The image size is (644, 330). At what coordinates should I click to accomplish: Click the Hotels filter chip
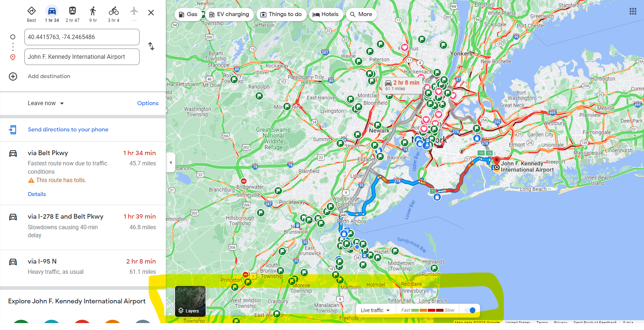(326, 14)
